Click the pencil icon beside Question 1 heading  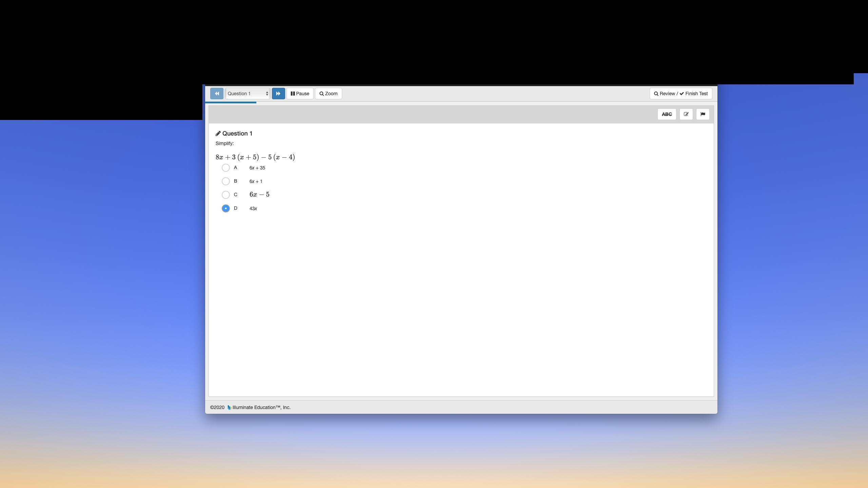pyautogui.click(x=218, y=134)
